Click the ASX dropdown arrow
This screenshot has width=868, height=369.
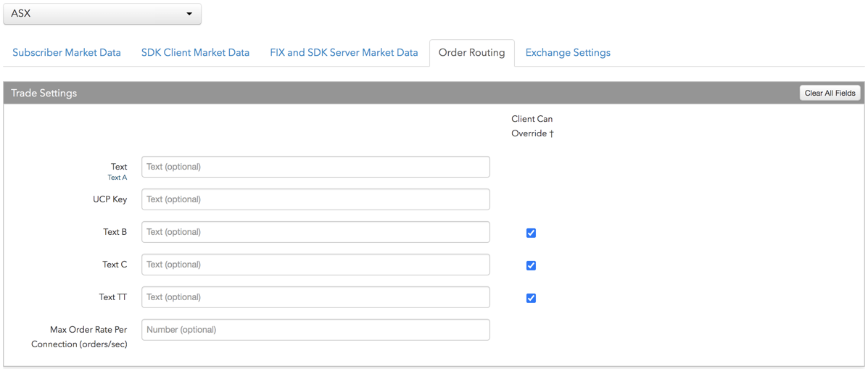tap(189, 14)
